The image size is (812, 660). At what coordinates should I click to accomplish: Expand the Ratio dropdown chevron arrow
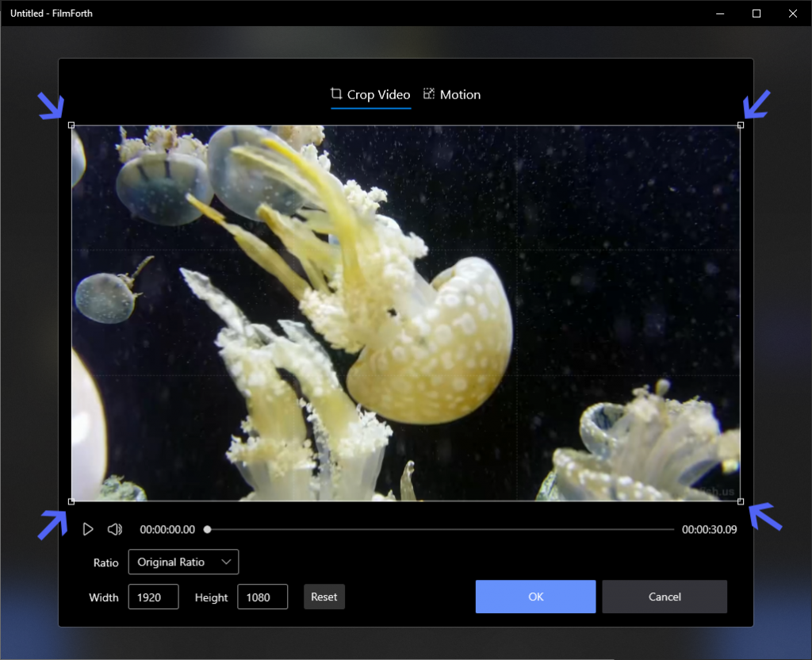click(226, 562)
